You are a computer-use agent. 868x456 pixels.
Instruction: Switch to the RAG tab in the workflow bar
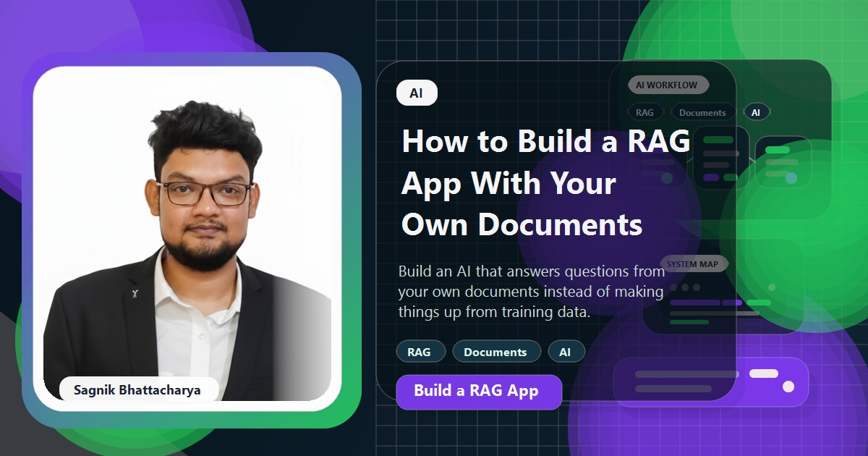645,111
